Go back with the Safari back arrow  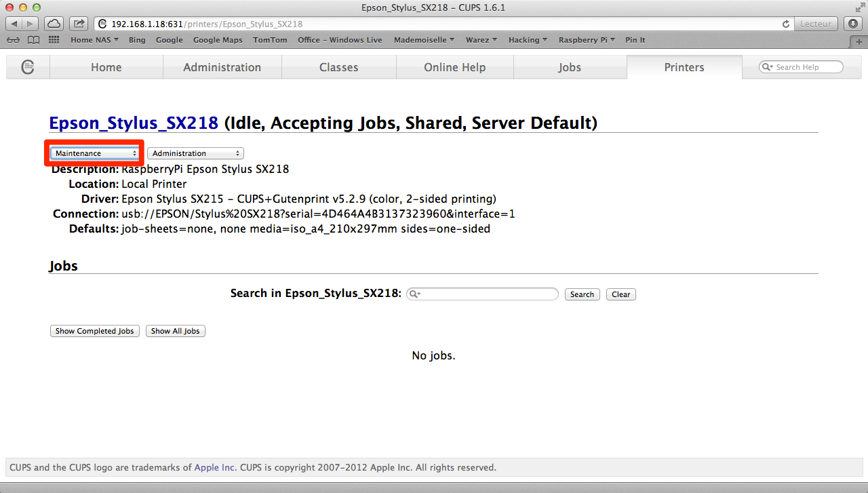click(14, 24)
